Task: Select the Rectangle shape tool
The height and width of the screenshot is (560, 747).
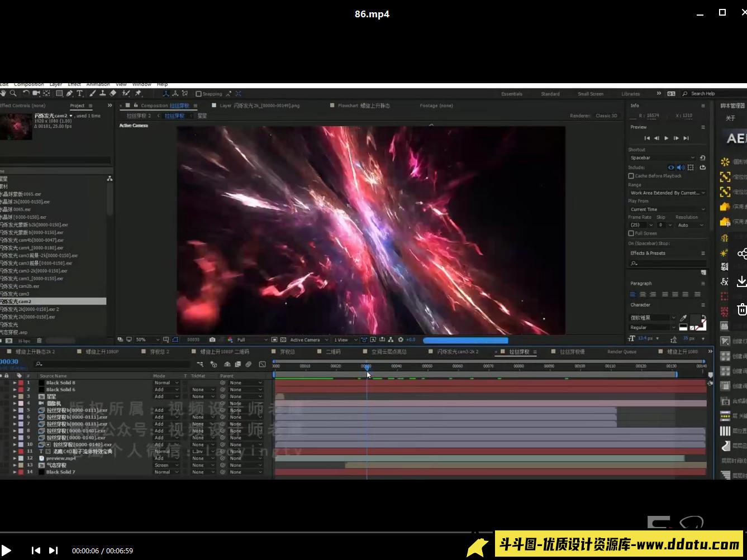Action: (x=59, y=93)
